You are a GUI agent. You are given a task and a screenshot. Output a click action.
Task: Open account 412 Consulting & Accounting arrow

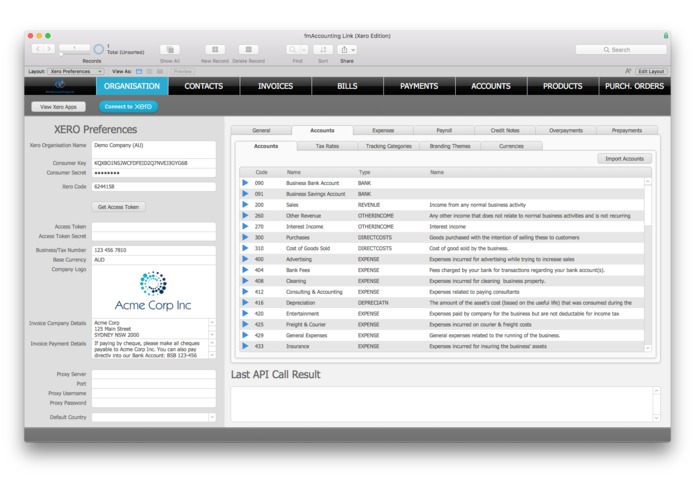245,292
